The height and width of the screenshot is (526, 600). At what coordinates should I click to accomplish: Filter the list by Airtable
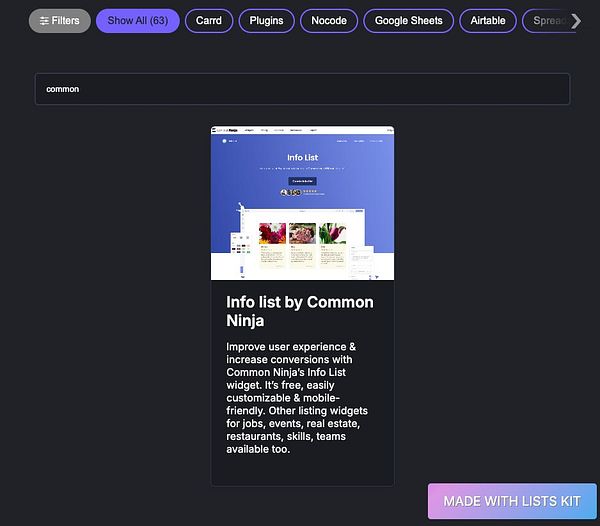click(488, 21)
